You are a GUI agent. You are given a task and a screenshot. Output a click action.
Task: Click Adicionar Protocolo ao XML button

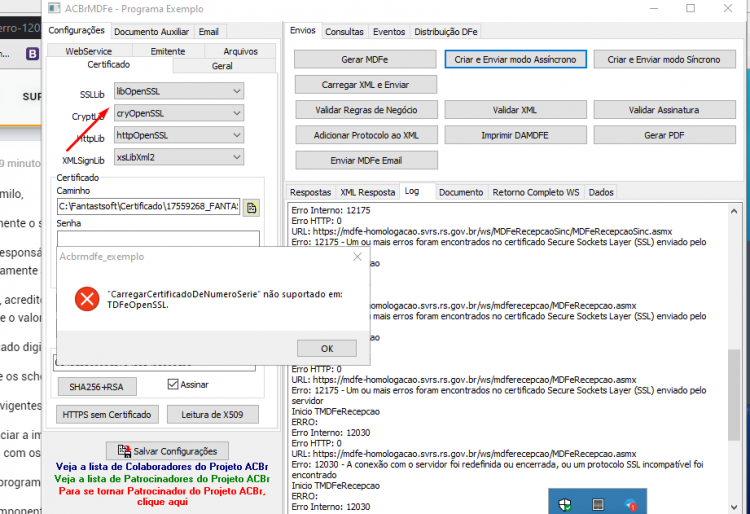point(366,135)
